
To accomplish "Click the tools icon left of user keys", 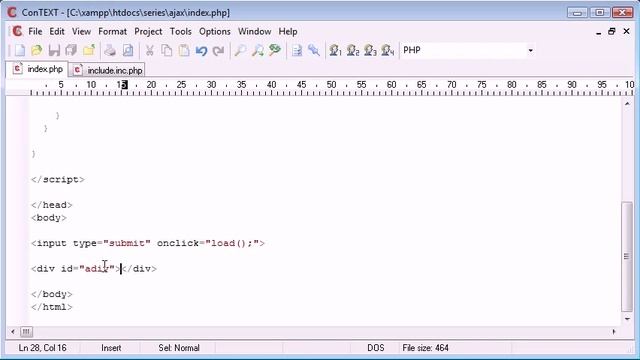I will click(314, 50).
